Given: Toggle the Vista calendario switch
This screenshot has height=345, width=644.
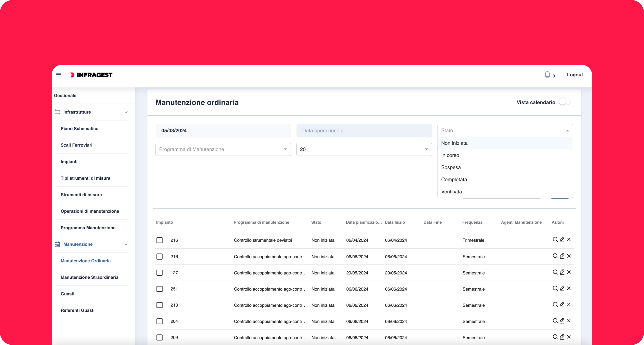Looking at the screenshot, I should click(564, 102).
